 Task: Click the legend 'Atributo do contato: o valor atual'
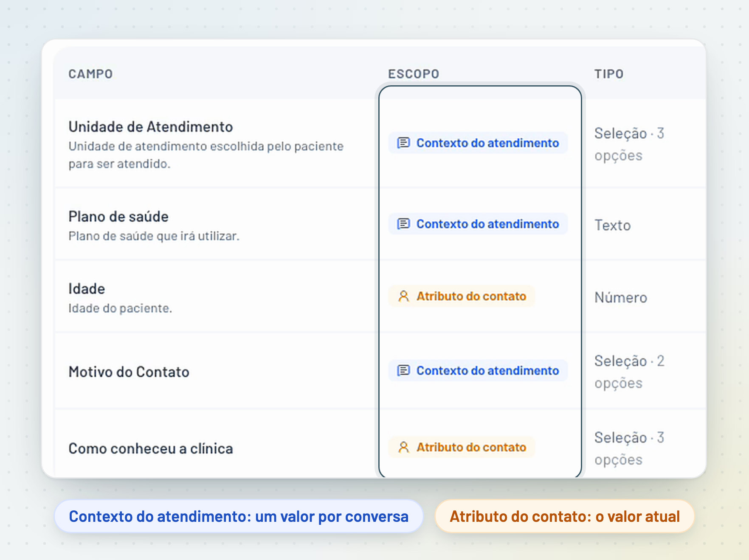pyautogui.click(x=565, y=516)
